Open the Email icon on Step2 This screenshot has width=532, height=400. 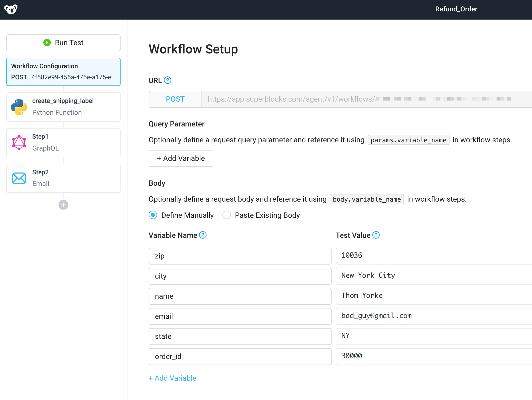pyautogui.click(x=19, y=178)
